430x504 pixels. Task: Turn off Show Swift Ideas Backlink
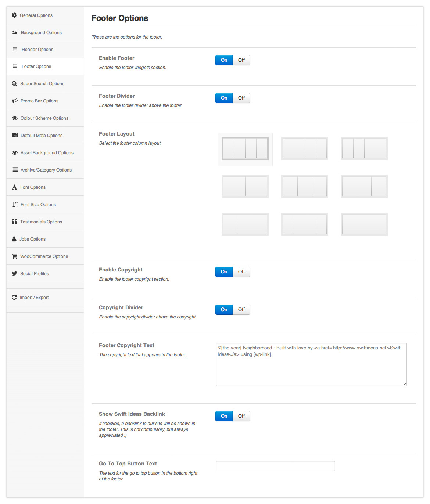[x=241, y=416]
